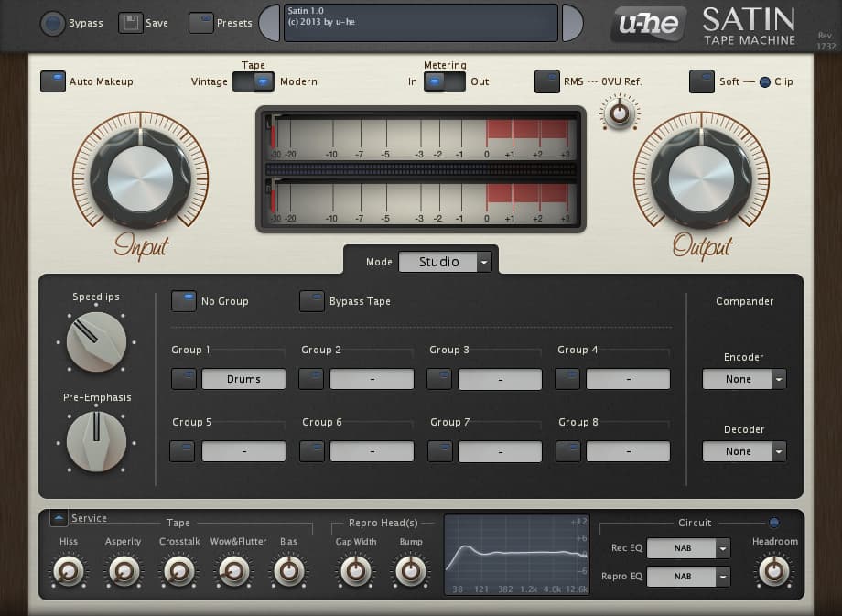Screen dimensions: 842x616
Task: Click the large Output knob
Action: [701, 178]
